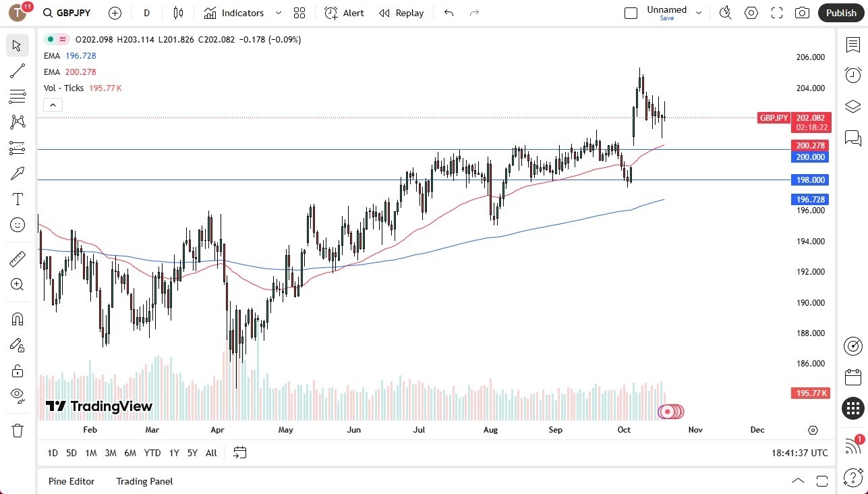Switch to the Pine Editor tab
Viewport: 868px width, 494px height.
(x=71, y=481)
